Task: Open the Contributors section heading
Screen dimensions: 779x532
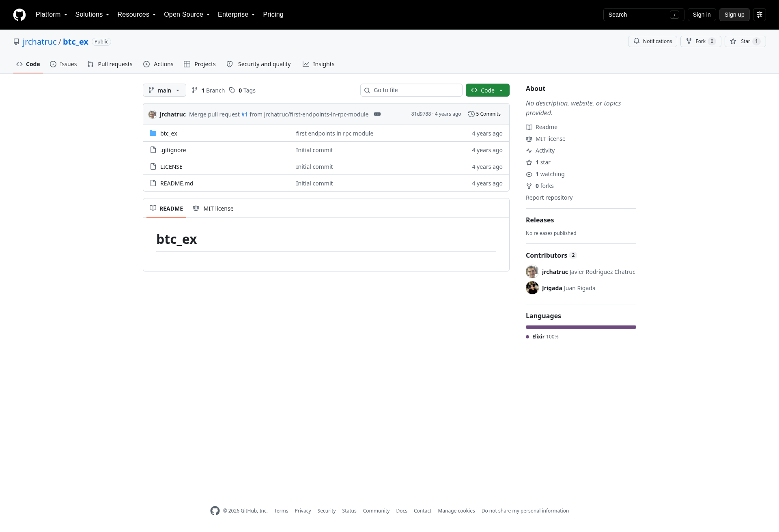Action: 547,255
